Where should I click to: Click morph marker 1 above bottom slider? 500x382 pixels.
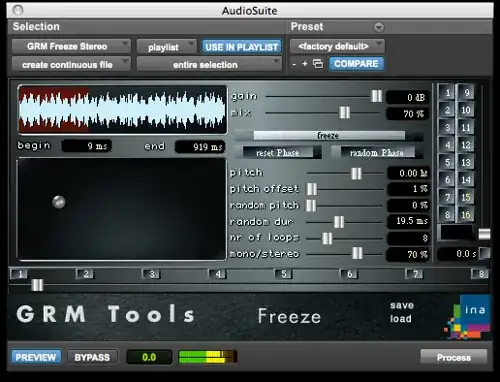click(x=20, y=274)
